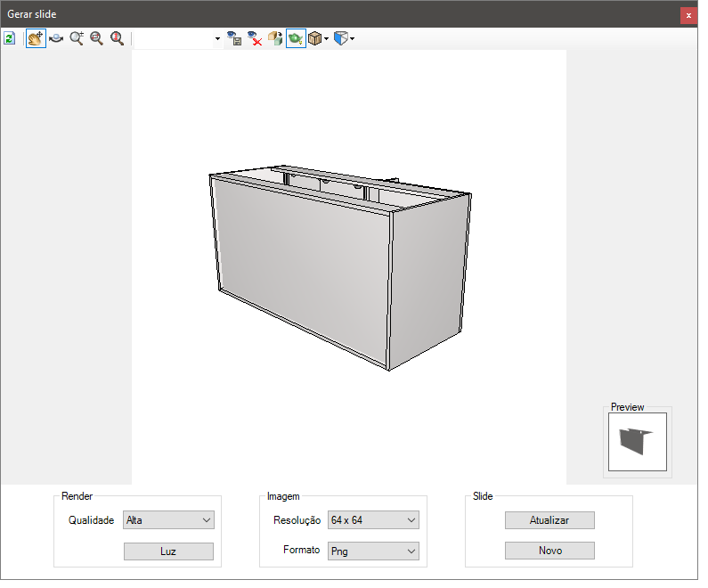Activate the zoom in/out magnifier tool

[77, 38]
